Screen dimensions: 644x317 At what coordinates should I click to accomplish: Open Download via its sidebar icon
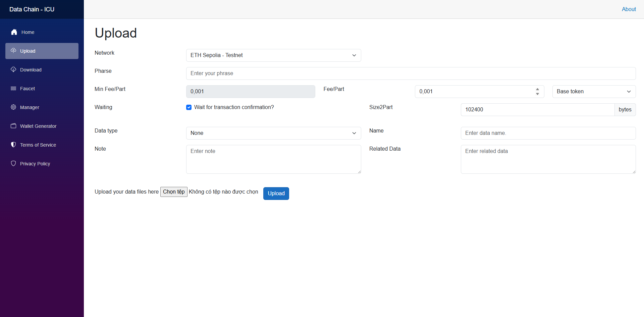point(13,69)
